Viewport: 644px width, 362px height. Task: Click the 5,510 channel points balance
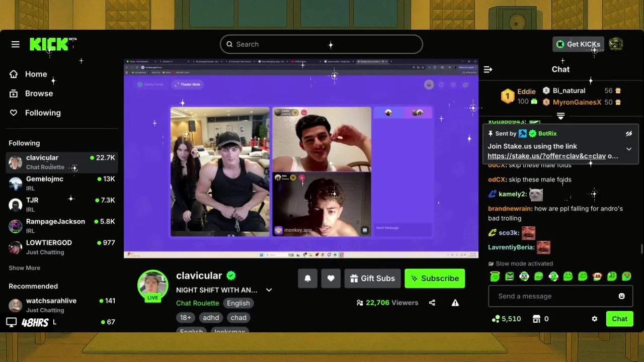[x=506, y=319]
